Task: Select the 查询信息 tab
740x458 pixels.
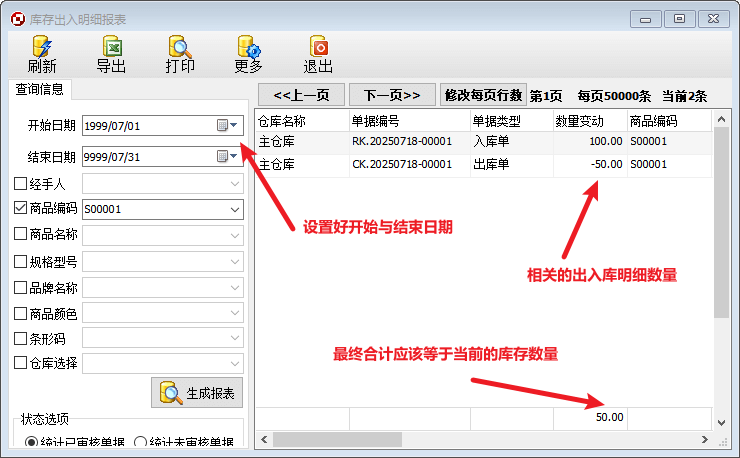Action: [40, 89]
